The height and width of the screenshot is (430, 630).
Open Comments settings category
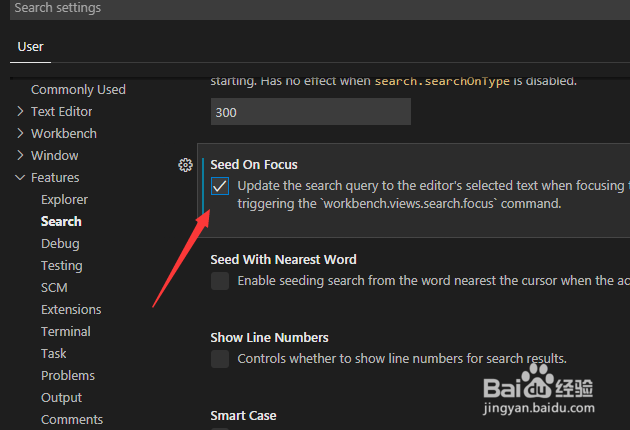72,420
